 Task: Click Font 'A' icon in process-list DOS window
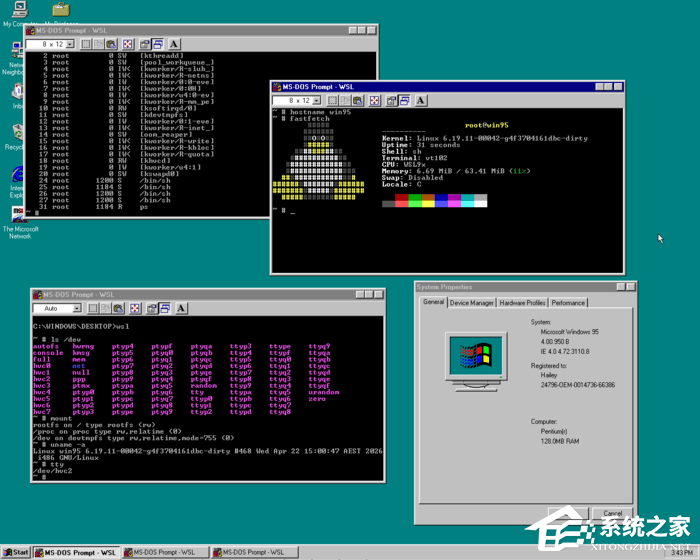(x=174, y=44)
